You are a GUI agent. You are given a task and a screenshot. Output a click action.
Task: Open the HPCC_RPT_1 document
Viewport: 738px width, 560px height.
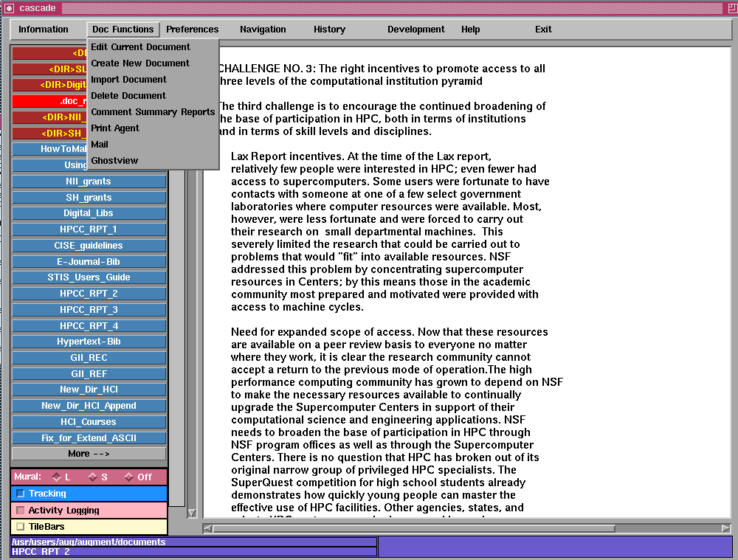tap(89, 229)
